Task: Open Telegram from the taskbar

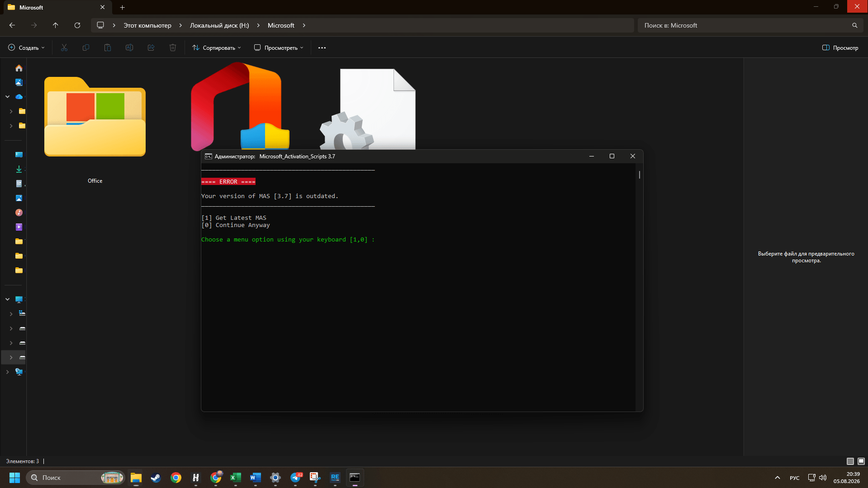Action: pos(296,478)
